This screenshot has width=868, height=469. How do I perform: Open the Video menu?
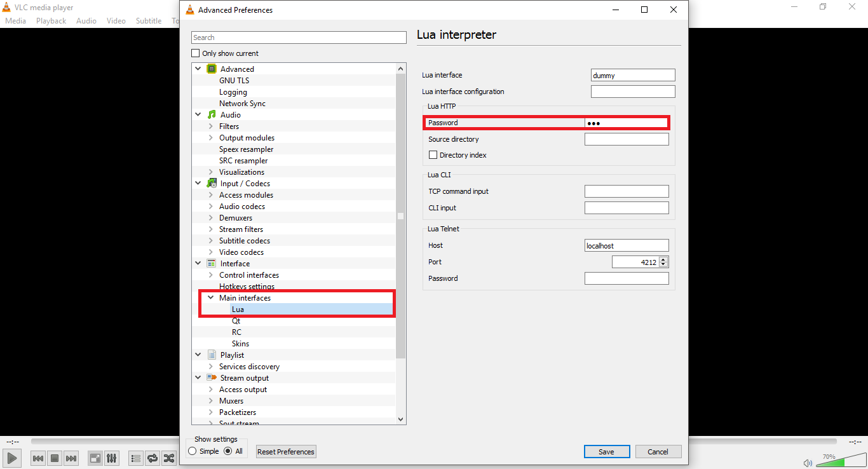tap(116, 20)
